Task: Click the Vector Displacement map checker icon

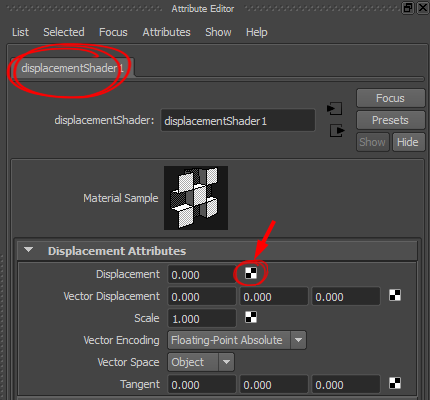Action: [395, 295]
